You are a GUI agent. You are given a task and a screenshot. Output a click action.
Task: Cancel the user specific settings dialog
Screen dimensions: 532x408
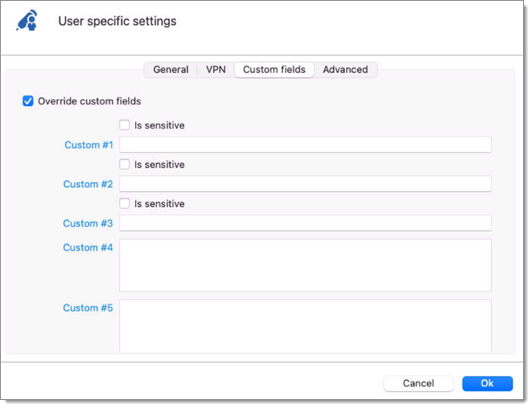[x=418, y=384]
